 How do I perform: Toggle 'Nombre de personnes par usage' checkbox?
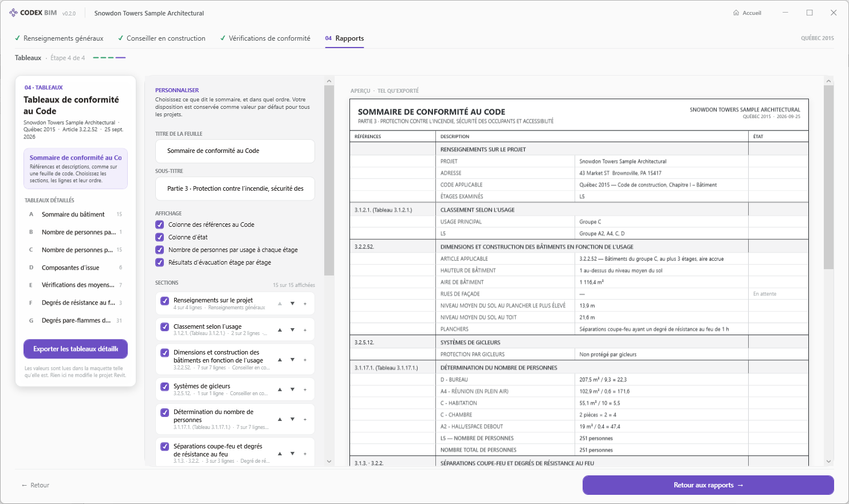(x=160, y=250)
